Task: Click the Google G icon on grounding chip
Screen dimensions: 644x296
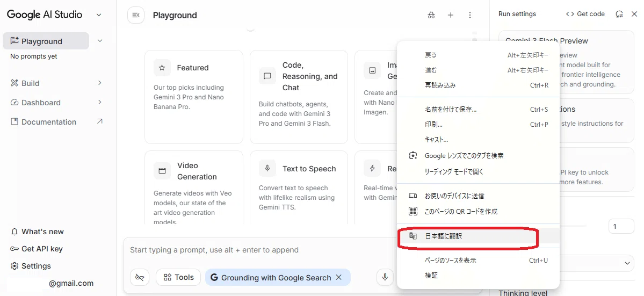Action: [x=214, y=278]
